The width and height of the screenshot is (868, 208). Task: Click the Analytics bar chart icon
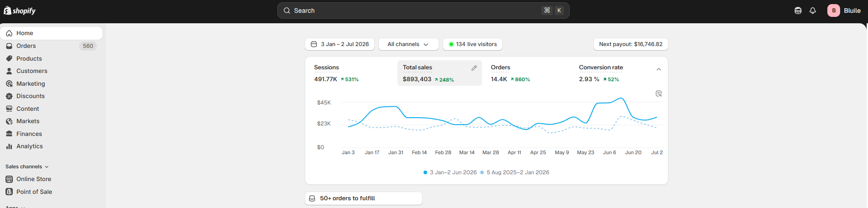(x=9, y=146)
